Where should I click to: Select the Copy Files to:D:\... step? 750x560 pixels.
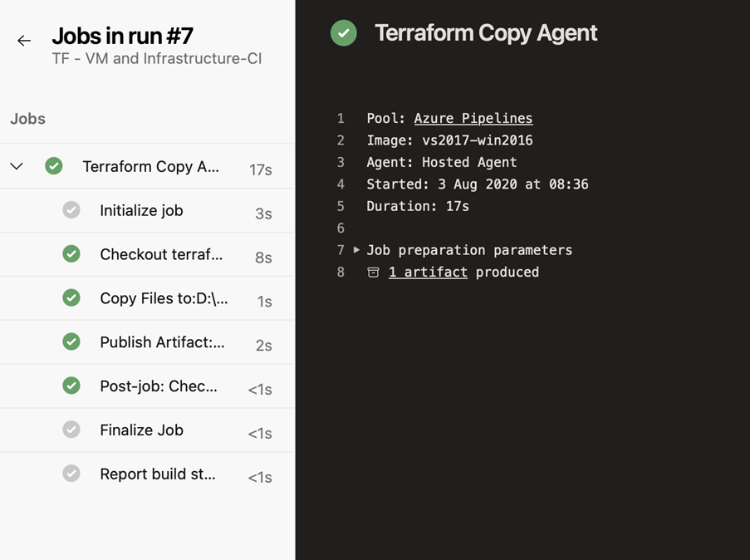147,298
